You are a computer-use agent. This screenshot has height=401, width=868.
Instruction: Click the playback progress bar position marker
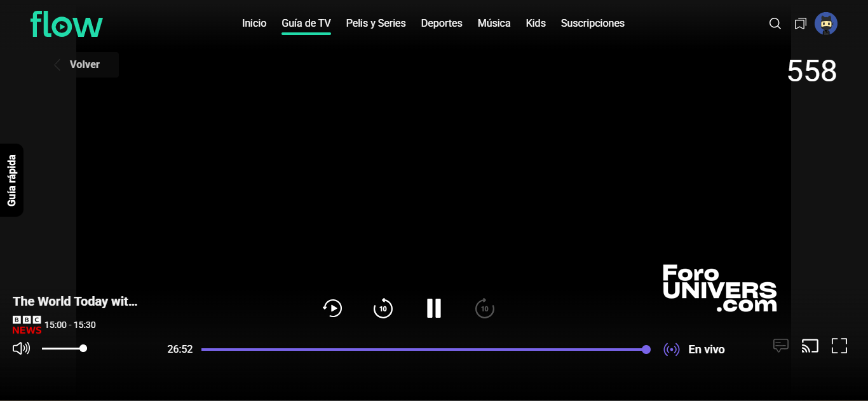click(646, 349)
